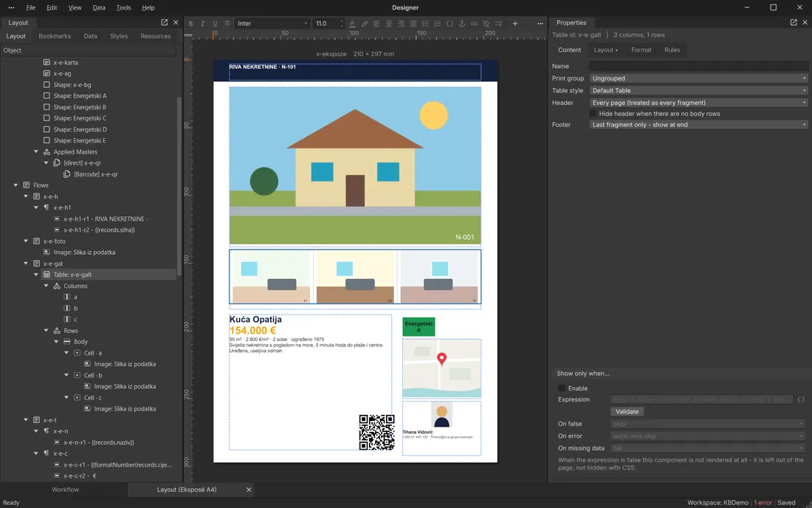Screen dimensions: 812x508
Task: Align text to the left
Action: pyautogui.click(x=376, y=24)
